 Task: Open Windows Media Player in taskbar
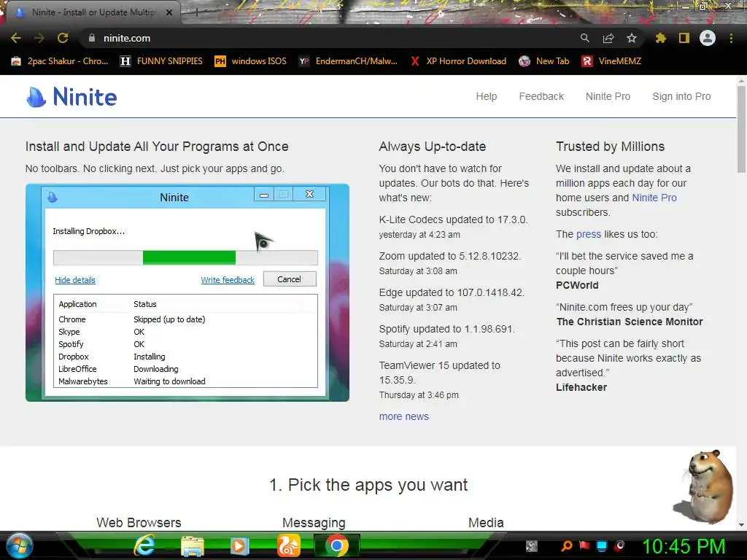tap(239, 545)
